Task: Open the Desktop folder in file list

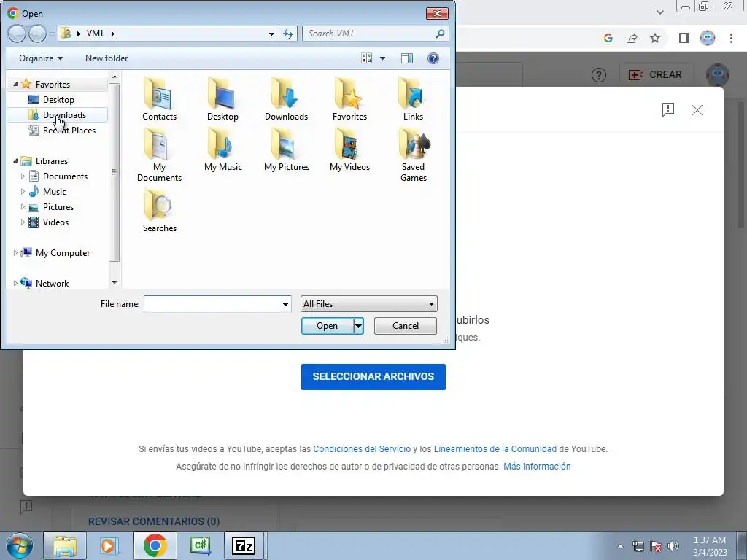Action: [222, 99]
